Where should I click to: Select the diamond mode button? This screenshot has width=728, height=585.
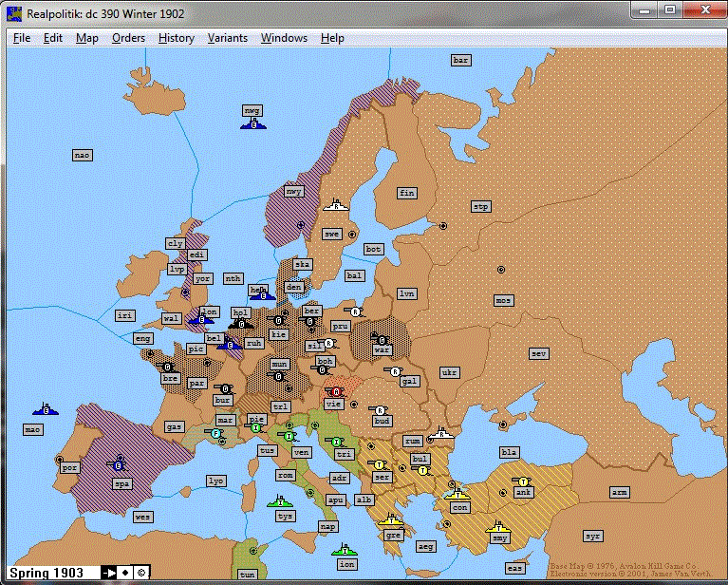pyautogui.click(x=125, y=573)
